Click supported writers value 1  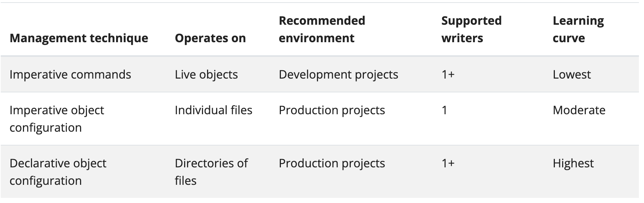pyautogui.click(x=444, y=110)
